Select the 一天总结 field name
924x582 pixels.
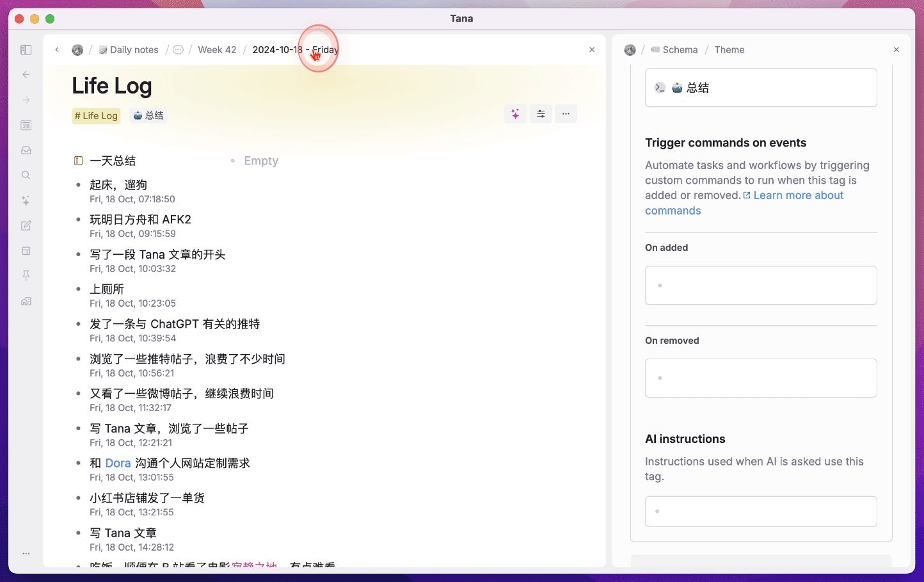pyautogui.click(x=113, y=161)
